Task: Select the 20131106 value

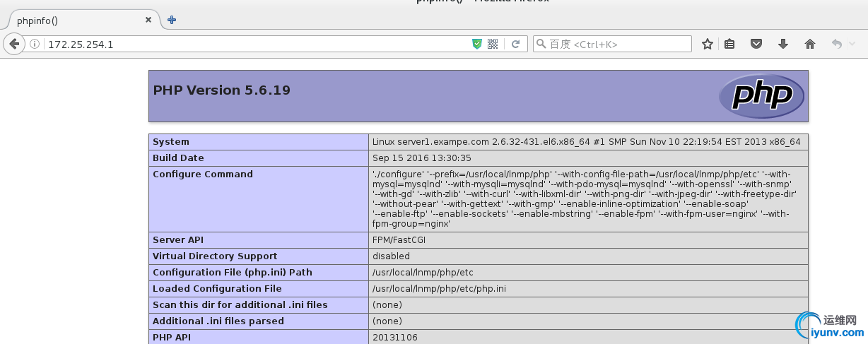Action: 395,338
